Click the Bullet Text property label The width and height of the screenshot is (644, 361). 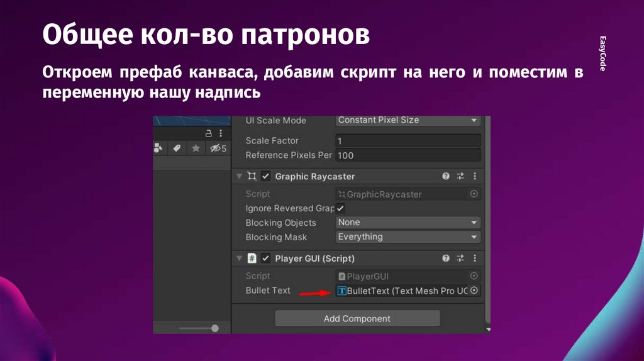point(268,291)
